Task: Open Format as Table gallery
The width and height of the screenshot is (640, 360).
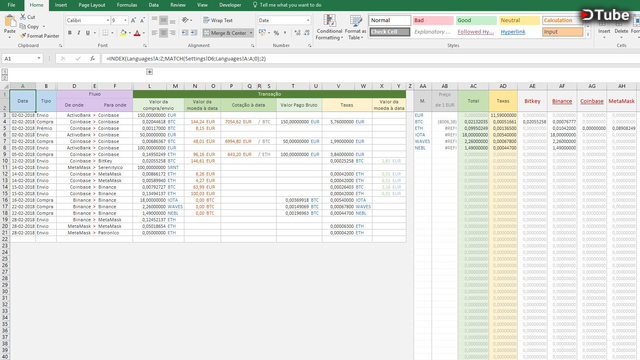Action: [356, 27]
